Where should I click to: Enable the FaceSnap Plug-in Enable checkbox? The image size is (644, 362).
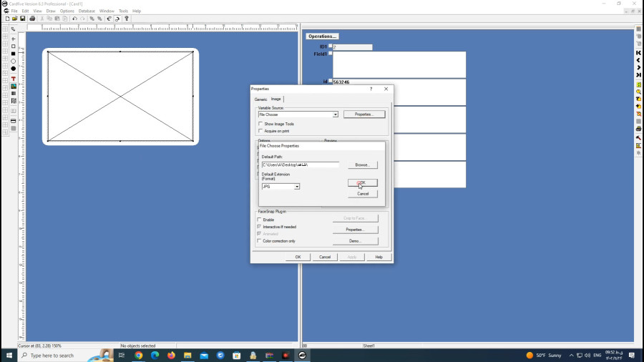(259, 220)
